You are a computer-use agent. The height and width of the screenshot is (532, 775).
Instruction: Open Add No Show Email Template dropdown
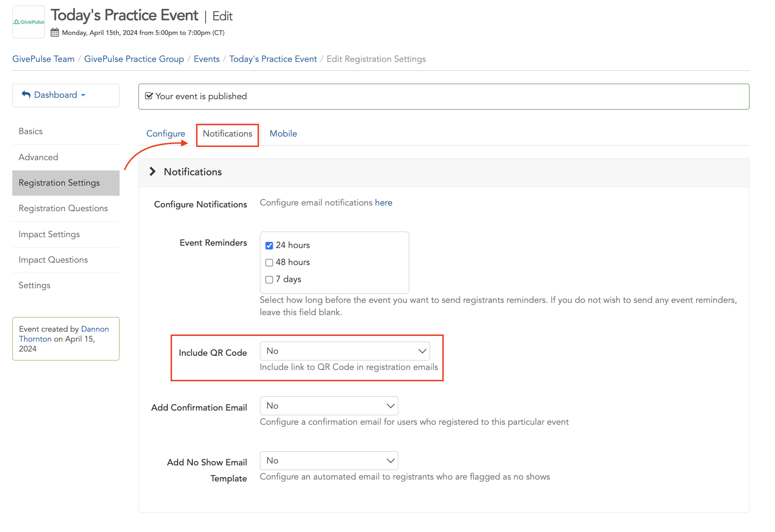point(329,461)
